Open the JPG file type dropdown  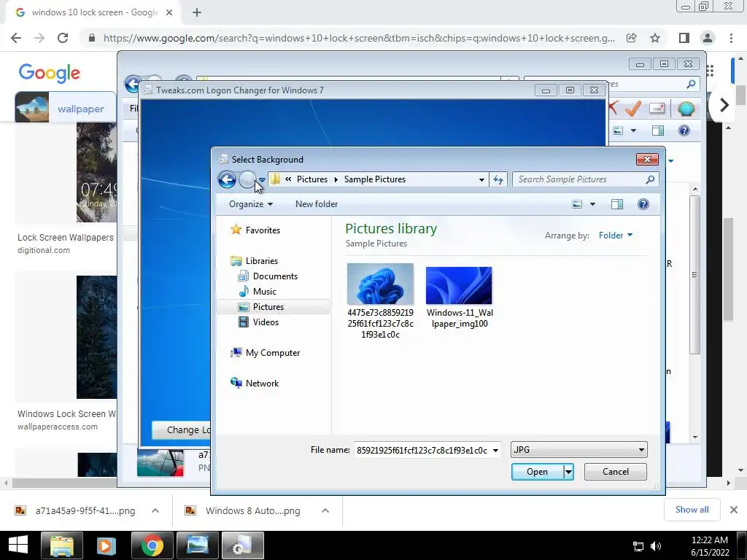pyautogui.click(x=578, y=449)
